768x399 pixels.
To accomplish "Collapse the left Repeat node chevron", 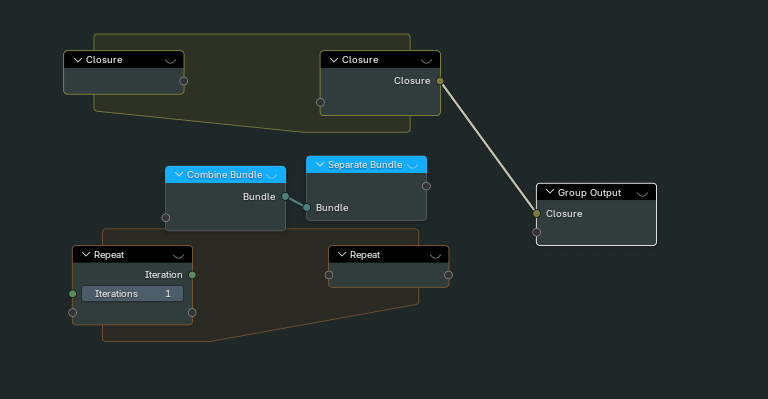I will pyautogui.click(x=86, y=255).
